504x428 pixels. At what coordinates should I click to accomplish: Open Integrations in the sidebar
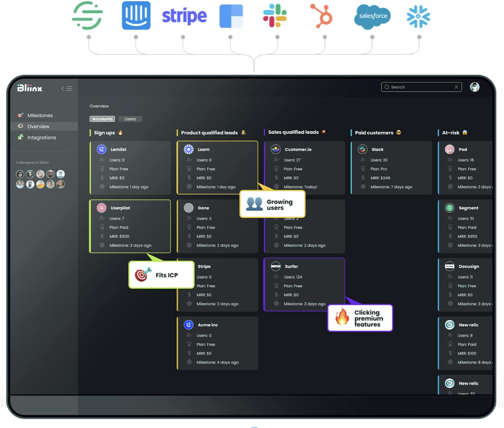coord(42,138)
